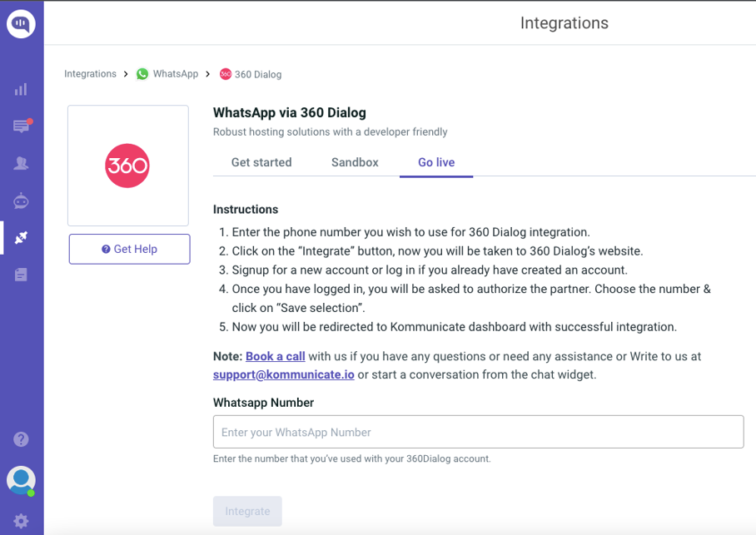Click the help question mark sidebar icon
The width and height of the screenshot is (756, 535).
click(x=21, y=439)
